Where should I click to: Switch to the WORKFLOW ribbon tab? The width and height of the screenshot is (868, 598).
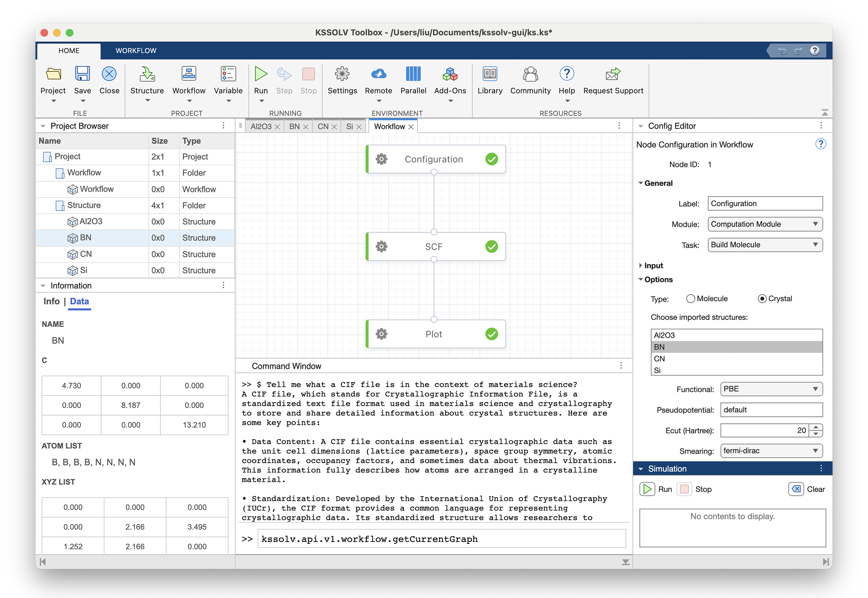click(136, 50)
